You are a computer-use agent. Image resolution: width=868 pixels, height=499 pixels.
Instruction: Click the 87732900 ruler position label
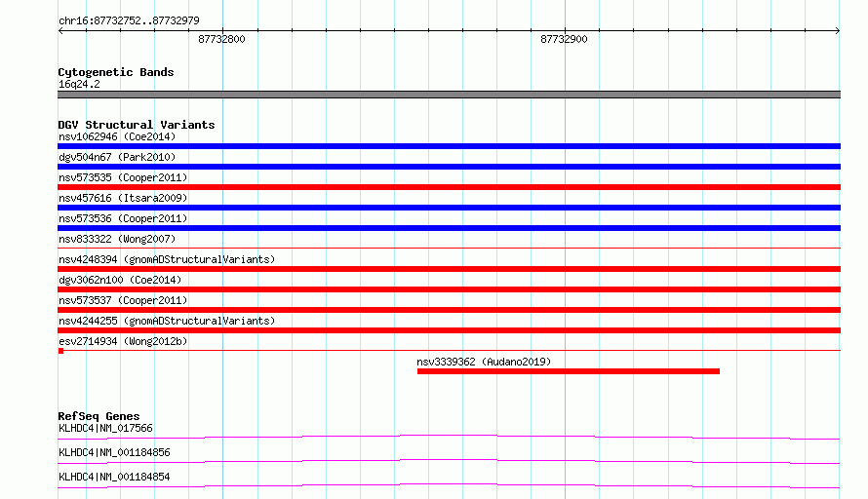click(x=564, y=39)
